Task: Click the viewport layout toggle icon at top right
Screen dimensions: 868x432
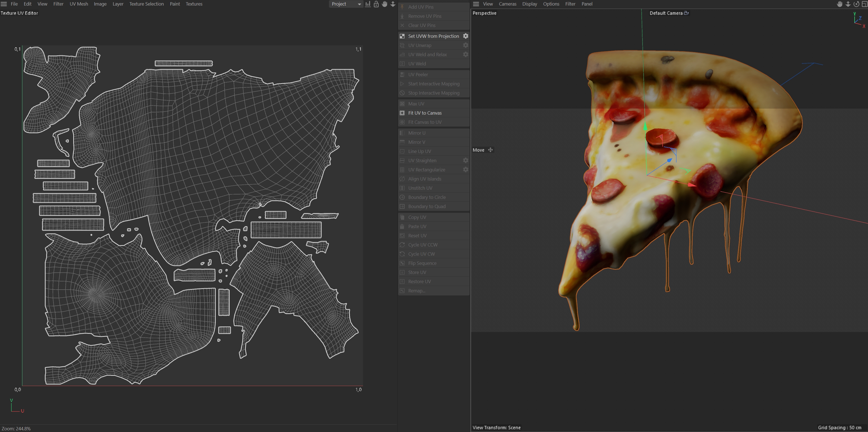Action: [864, 4]
